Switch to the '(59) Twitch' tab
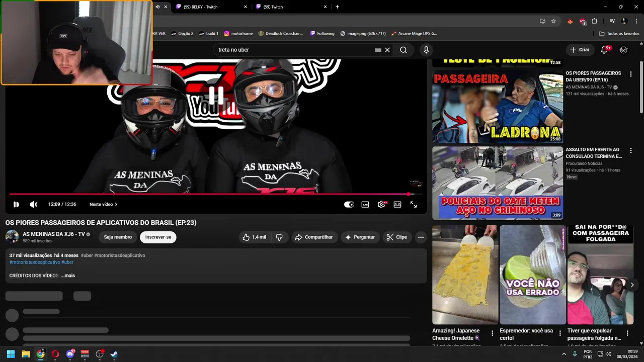The width and height of the screenshot is (644, 362). tap(292, 7)
